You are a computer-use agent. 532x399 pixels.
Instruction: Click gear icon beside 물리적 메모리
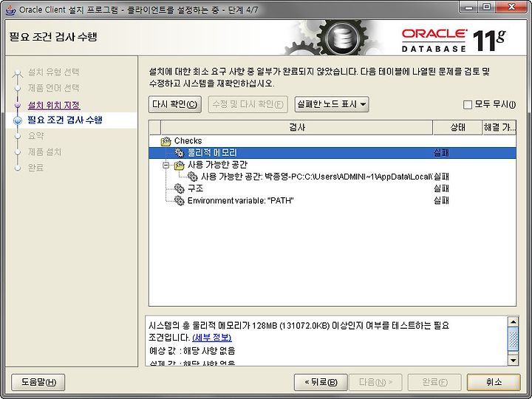tap(179, 153)
